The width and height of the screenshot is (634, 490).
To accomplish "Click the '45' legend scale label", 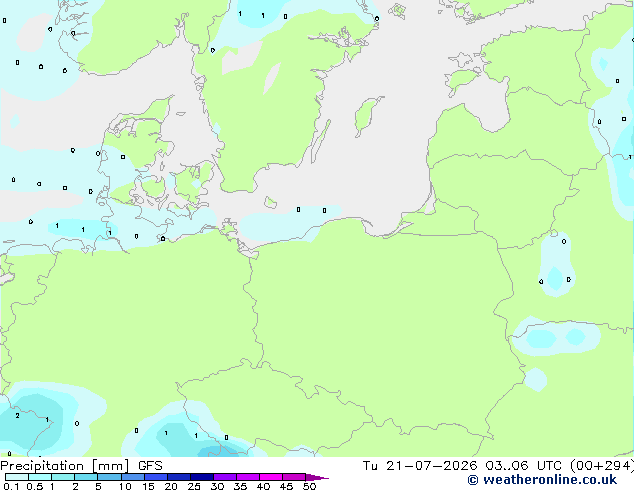I will coord(286,486).
